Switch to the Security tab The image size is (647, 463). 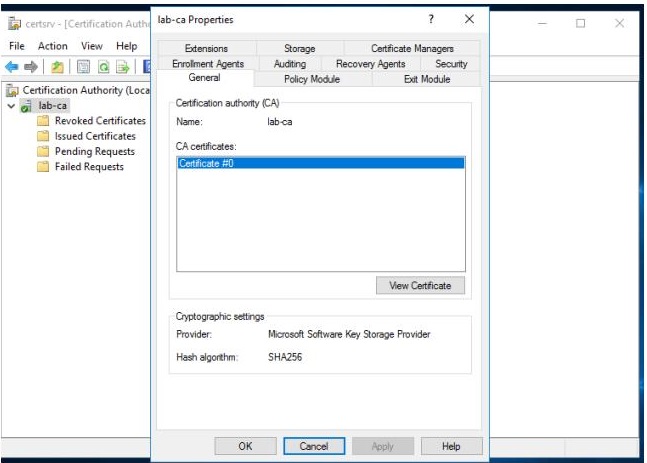[x=450, y=64]
